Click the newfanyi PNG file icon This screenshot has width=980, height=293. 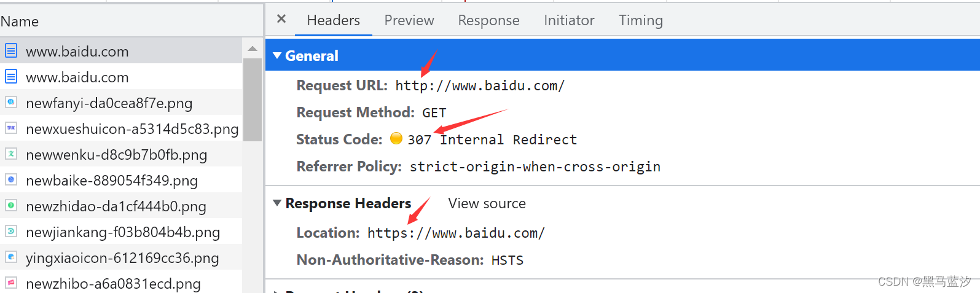[x=11, y=103]
